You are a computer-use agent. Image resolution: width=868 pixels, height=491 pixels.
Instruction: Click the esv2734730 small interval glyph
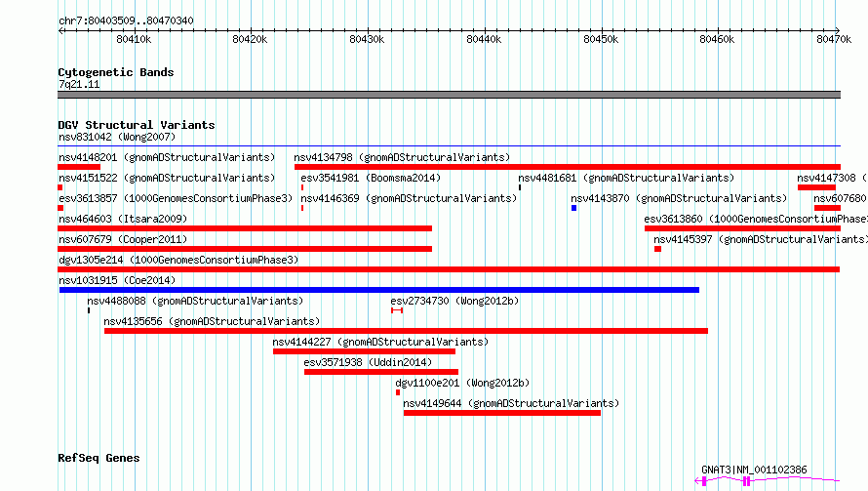396,310
